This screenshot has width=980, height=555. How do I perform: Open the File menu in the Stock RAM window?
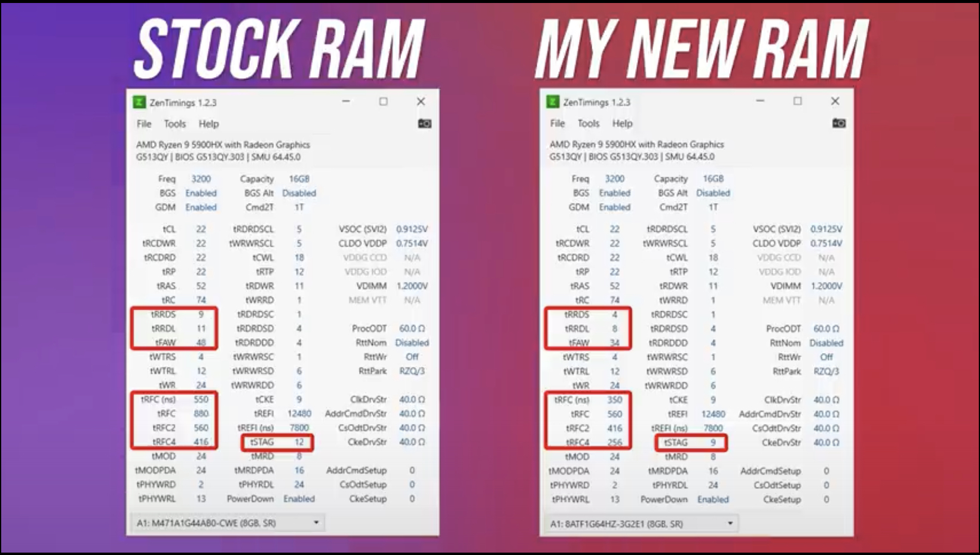point(144,124)
